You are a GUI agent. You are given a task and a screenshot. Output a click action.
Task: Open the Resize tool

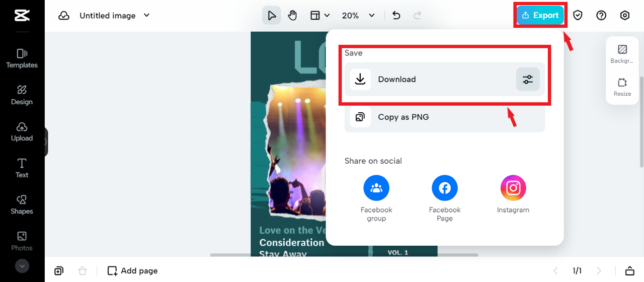622,87
